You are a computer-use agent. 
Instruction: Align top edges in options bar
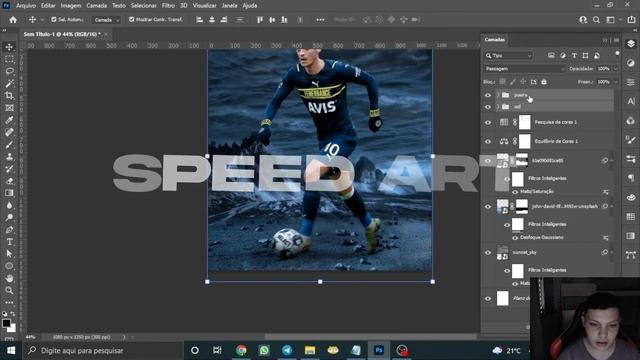[x=260, y=20]
